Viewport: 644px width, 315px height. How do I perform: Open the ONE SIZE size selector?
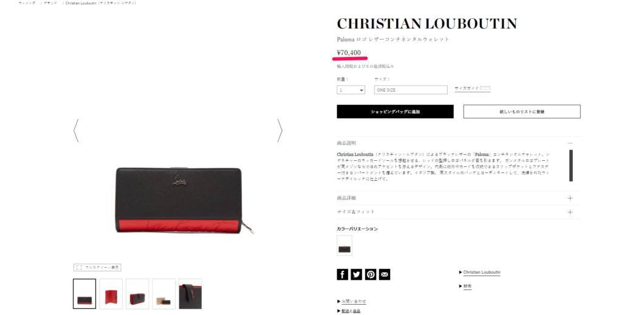click(x=411, y=90)
